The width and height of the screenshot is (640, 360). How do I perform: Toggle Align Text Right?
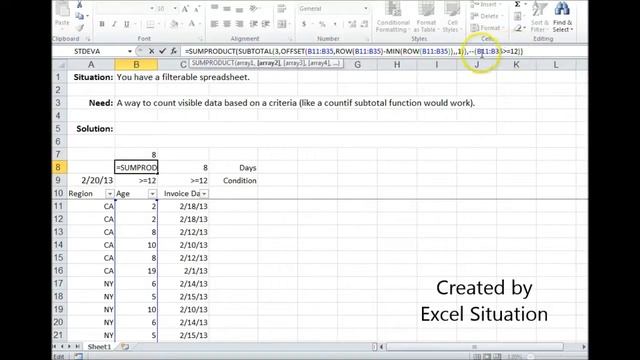(x=240, y=24)
